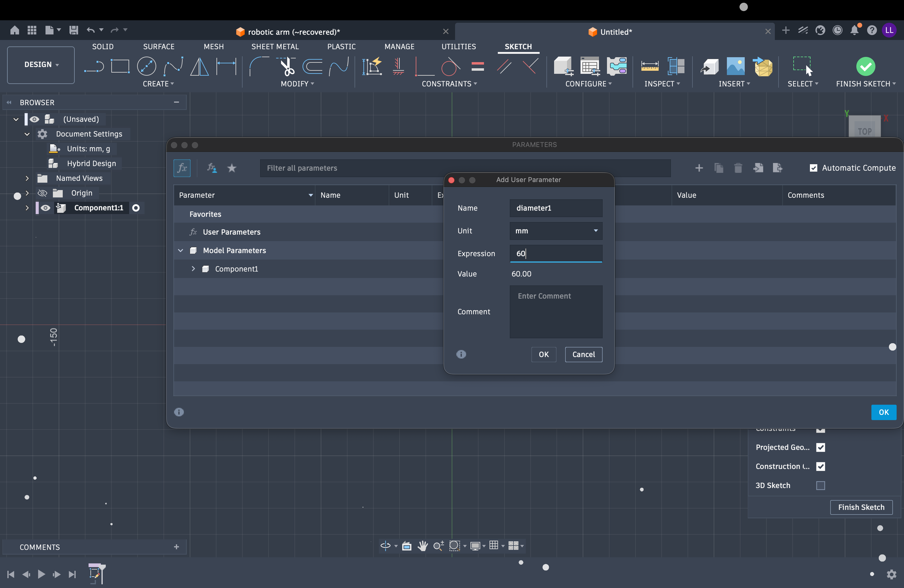This screenshot has width=904, height=588.
Task: Click the fx all parameters filter icon
Action: 182,168
